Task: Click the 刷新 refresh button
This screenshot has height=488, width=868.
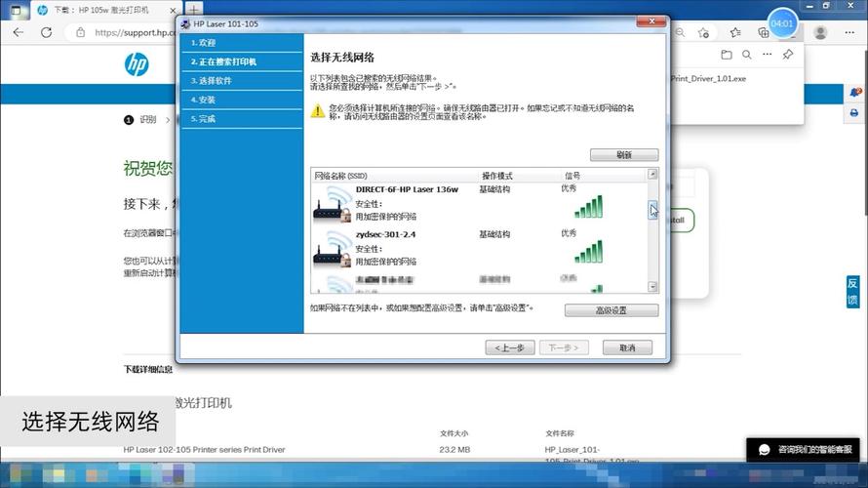Action: tap(624, 155)
